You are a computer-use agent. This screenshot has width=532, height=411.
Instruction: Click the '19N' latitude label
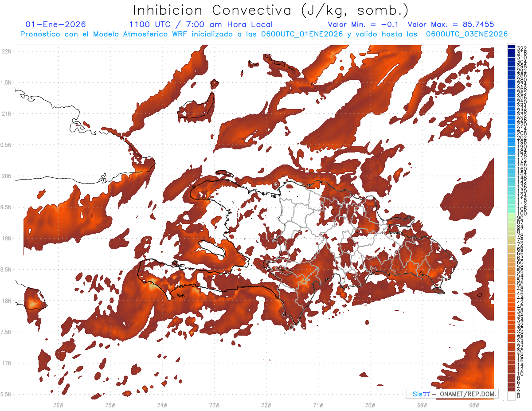pyautogui.click(x=7, y=239)
